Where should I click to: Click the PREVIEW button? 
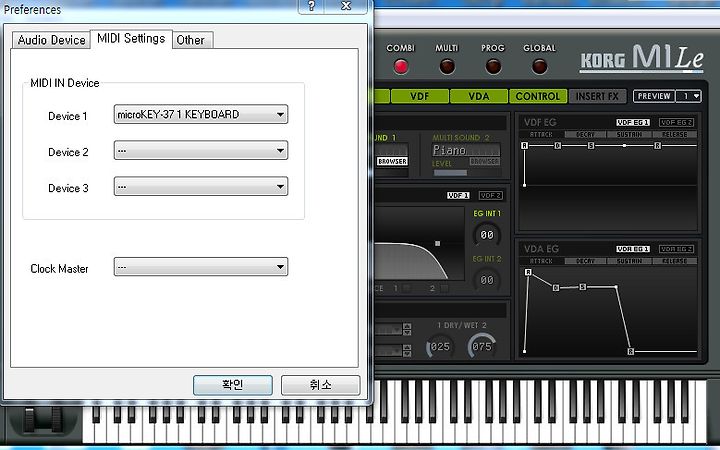[x=654, y=96]
